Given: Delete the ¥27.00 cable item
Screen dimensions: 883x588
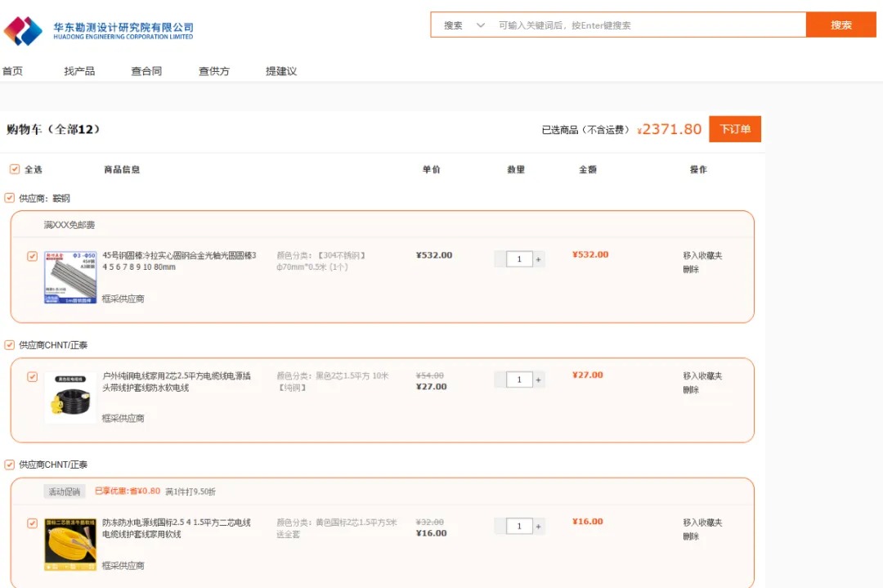Looking at the screenshot, I should [x=691, y=390].
